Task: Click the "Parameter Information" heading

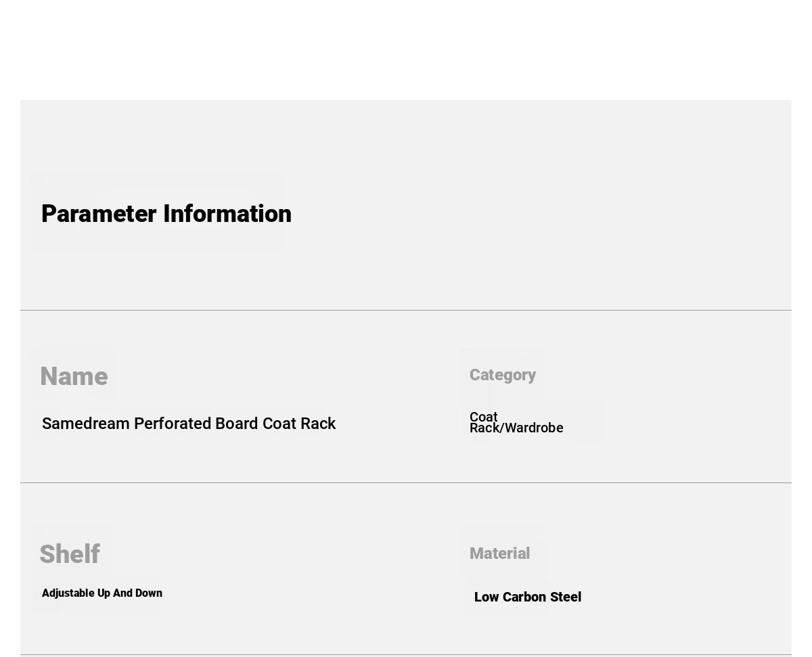Action: 166,214
